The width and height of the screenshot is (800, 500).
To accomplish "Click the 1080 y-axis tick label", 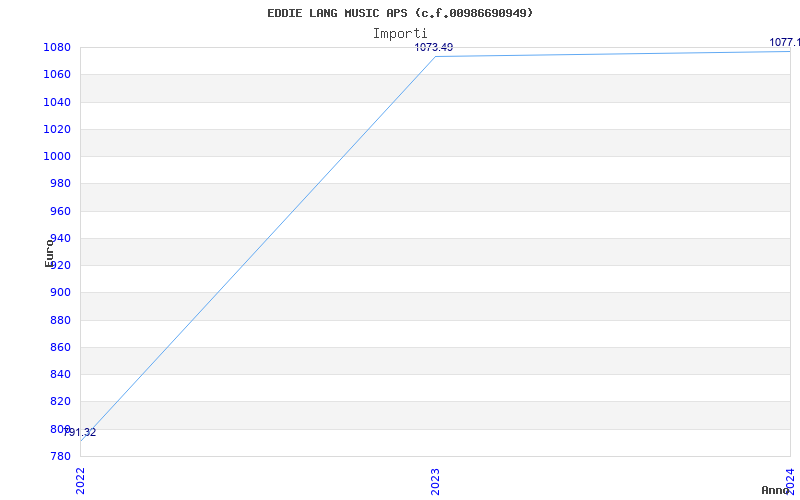I will click(x=57, y=47).
